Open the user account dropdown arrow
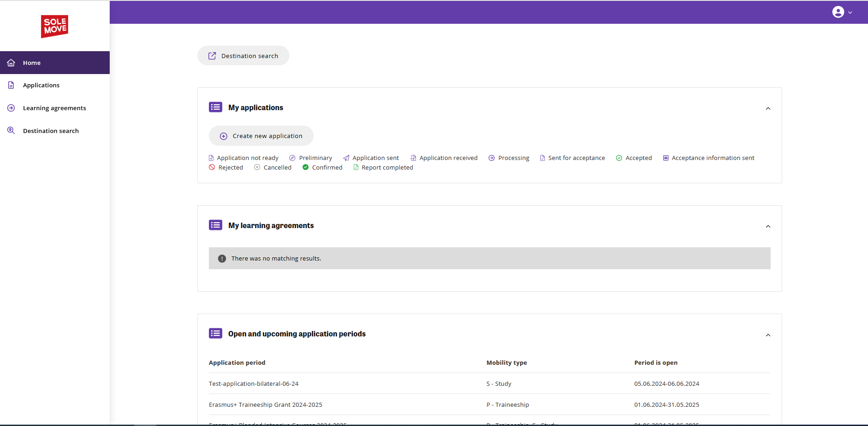The width and height of the screenshot is (868, 426). coord(850,12)
